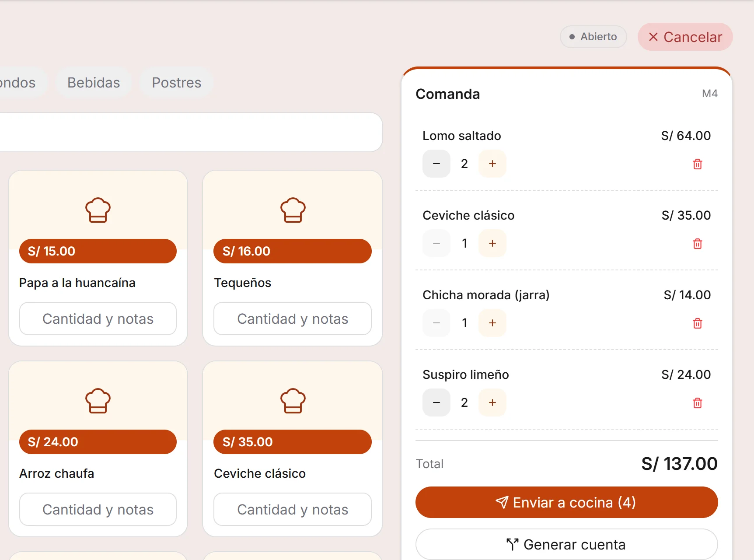Delete Chicha morada (jarra) line item
Image resolution: width=754 pixels, height=560 pixels.
click(x=698, y=323)
